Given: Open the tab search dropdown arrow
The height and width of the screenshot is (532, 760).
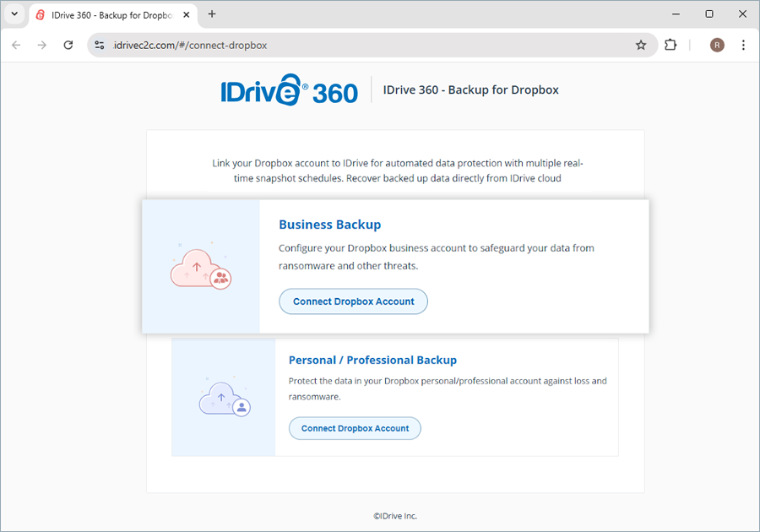Looking at the screenshot, I should pyautogui.click(x=14, y=14).
